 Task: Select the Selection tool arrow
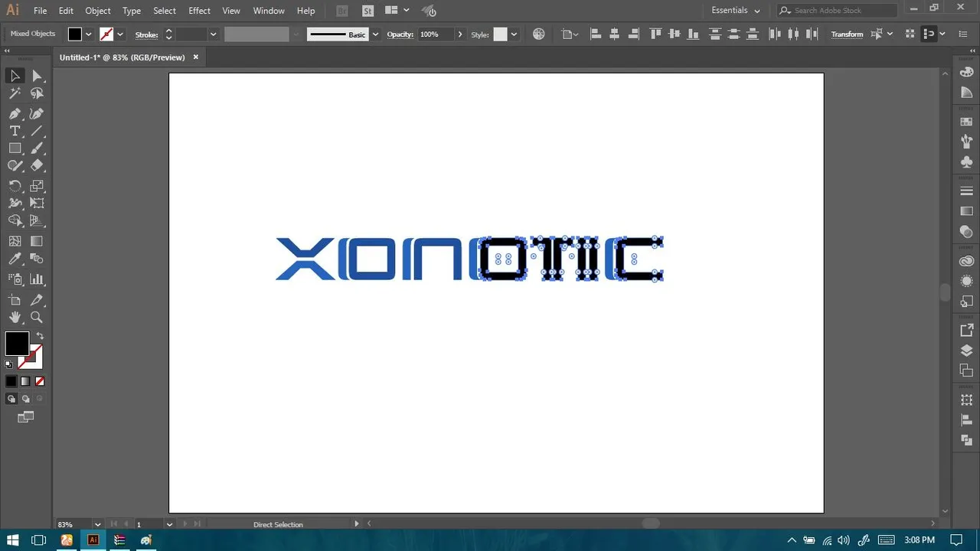15,75
